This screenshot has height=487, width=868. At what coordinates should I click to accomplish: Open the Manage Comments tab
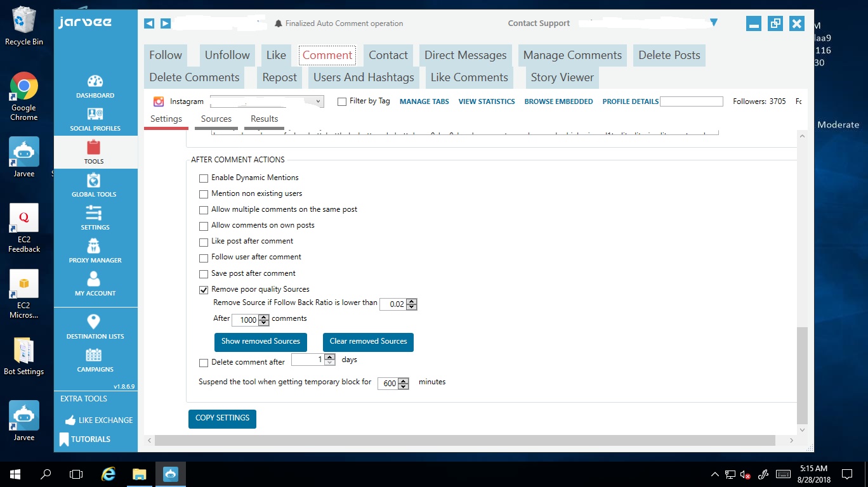tap(572, 55)
